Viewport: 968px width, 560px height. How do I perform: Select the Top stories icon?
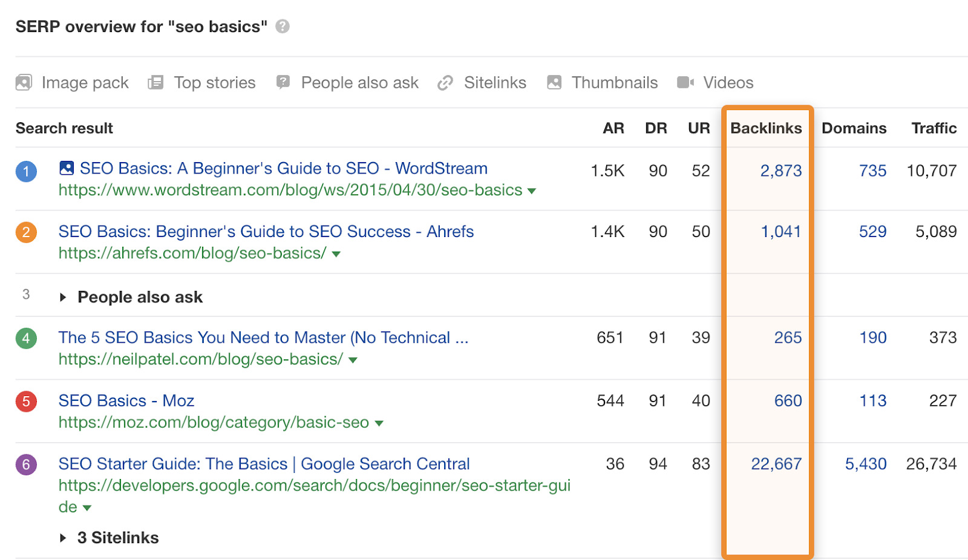(156, 82)
